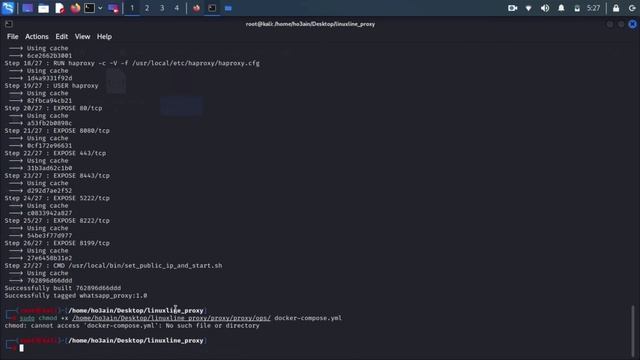Click the 'chmod: cannot access' error line
640x360 pixels.
(132, 326)
